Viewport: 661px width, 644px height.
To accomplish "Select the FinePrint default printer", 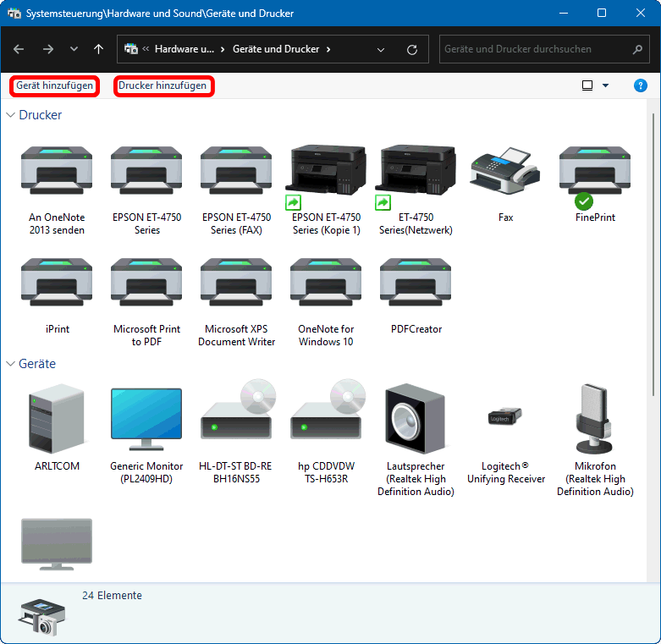I will [x=595, y=173].
